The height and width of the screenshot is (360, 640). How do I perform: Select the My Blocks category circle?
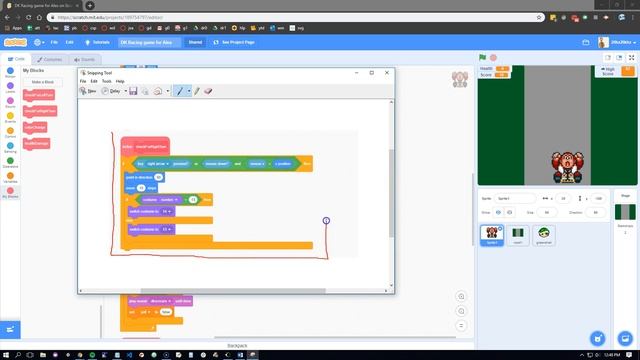click(10, 191)
